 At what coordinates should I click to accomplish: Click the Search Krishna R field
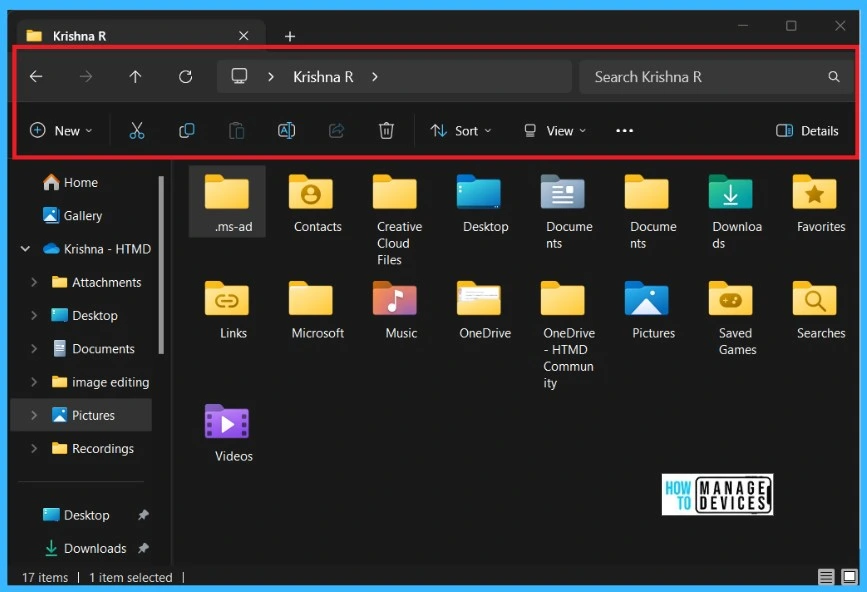[x=717, y=76]
